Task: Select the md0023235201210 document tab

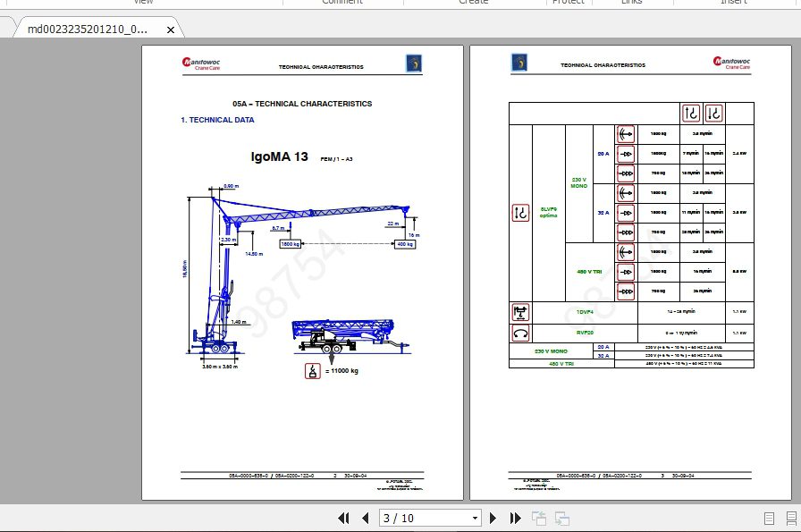Action: [x=85, y=30]
